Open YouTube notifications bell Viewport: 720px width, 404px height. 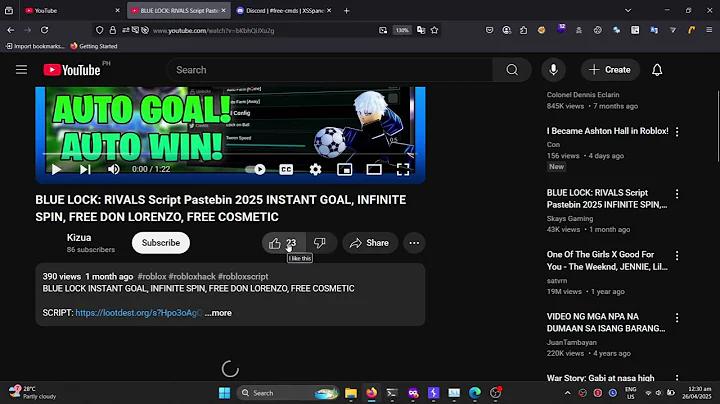click(657, 70)
